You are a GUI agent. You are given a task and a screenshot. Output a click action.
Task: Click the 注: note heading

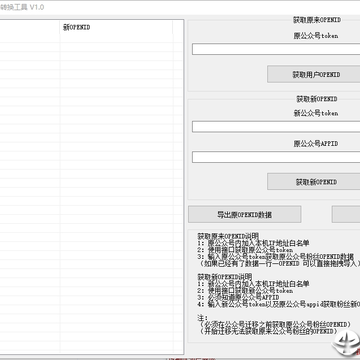[202, 318]
